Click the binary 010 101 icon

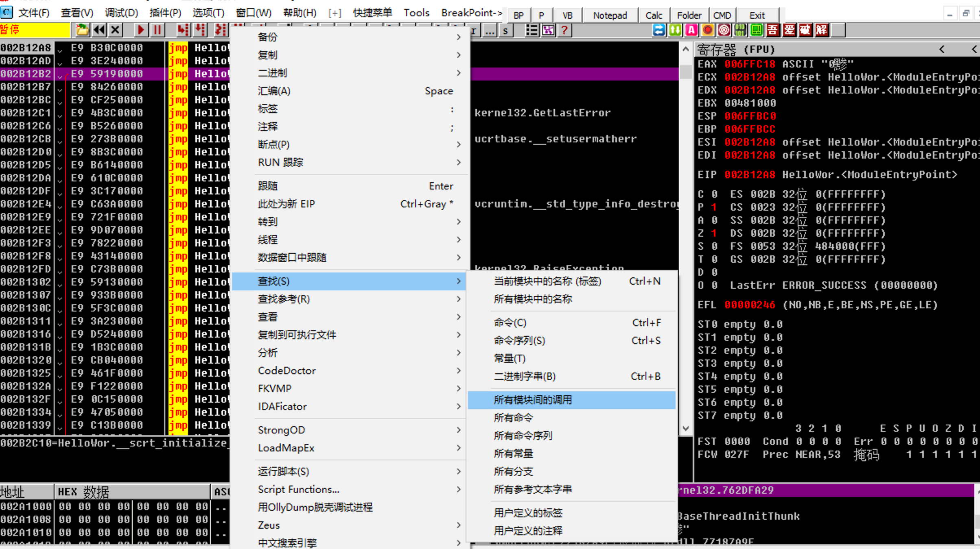coord(740,30)
